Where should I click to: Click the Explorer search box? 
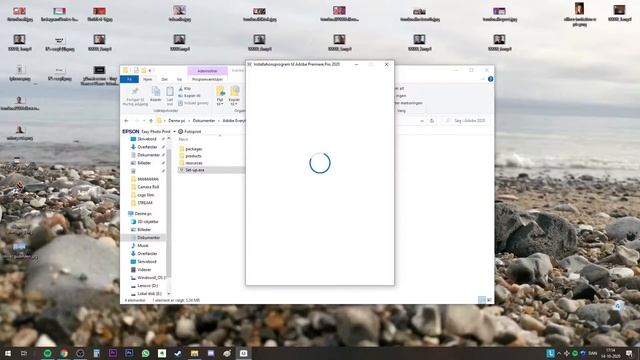465,121
